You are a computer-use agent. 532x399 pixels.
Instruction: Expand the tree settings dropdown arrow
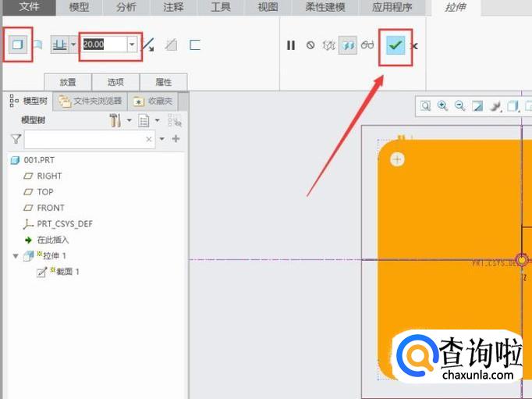[x=129, y=120]
